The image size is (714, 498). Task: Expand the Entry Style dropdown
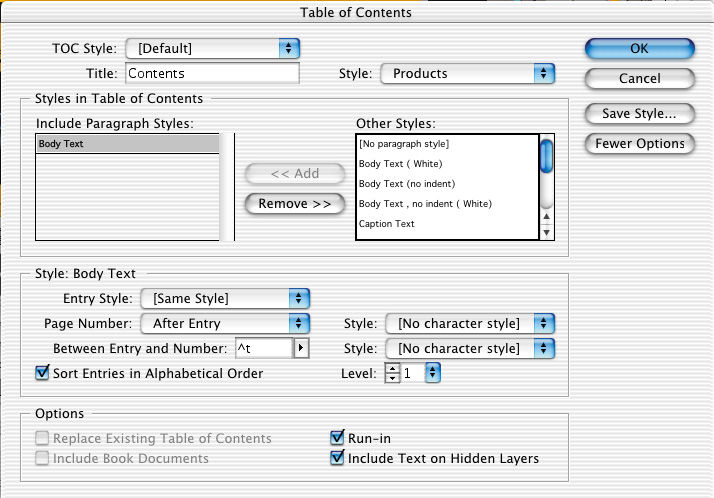point(225,298)
